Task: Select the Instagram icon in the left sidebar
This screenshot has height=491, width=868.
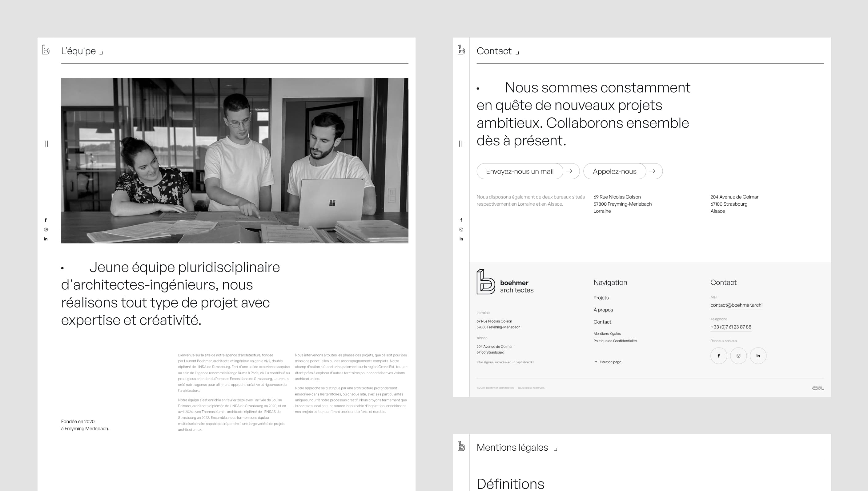Action: pyautogui.click(x=46, y=230)
